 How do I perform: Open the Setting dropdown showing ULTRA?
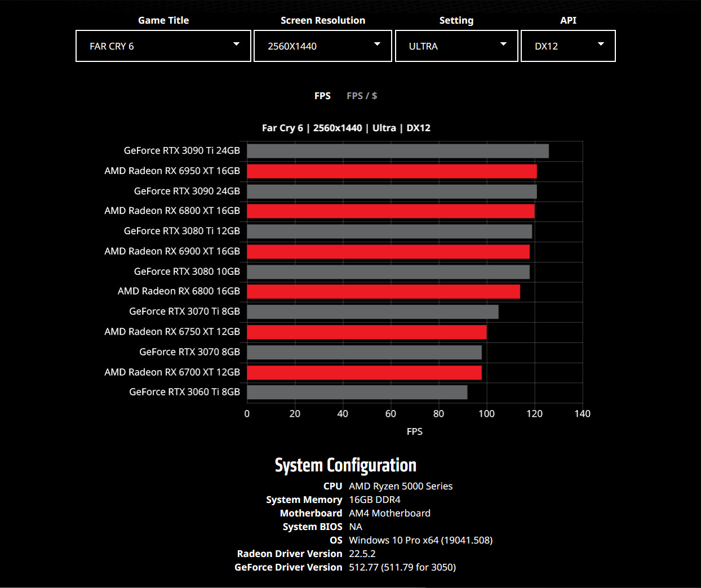pyautogui.click(x=456, y=46)
